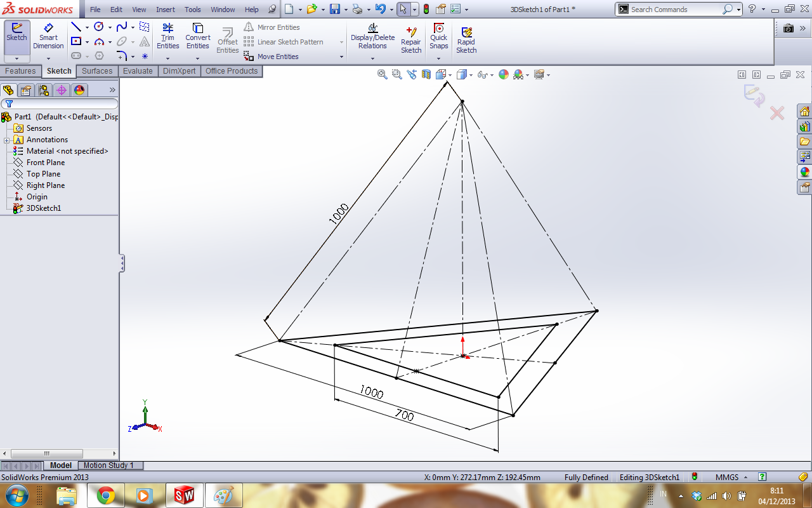Switch to the Features tab

click(x=20, y=71)
